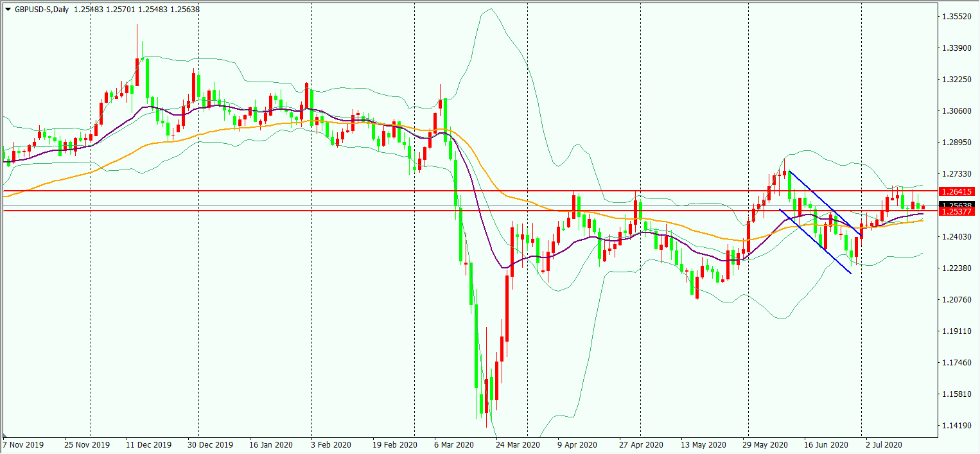The image size is (980, 454).
Task: Click the gray current price label 1.25638
Action: (x=958, y=205)
